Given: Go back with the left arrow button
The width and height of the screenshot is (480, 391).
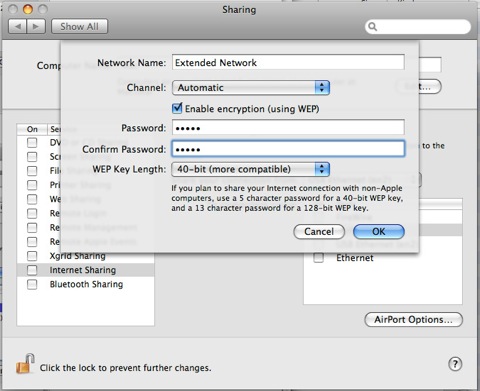Looking at the screenshot, I should [x=18, y=26].
